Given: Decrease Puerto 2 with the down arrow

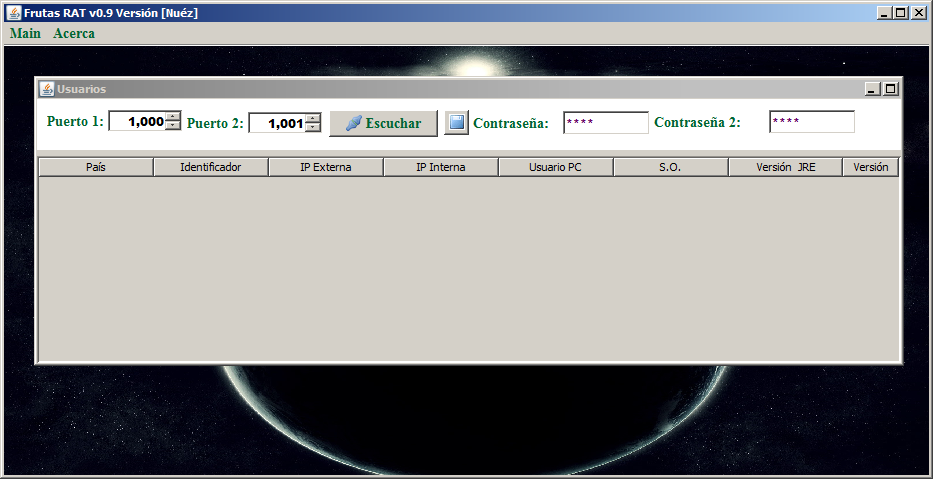Looking at the screenshot, I should click(313, 128).
